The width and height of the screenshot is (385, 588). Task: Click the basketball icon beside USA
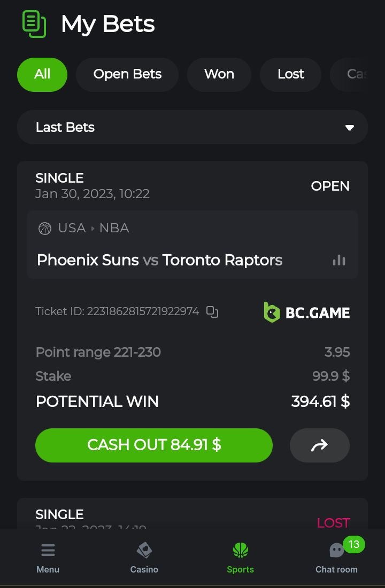[x=45, y=229]
